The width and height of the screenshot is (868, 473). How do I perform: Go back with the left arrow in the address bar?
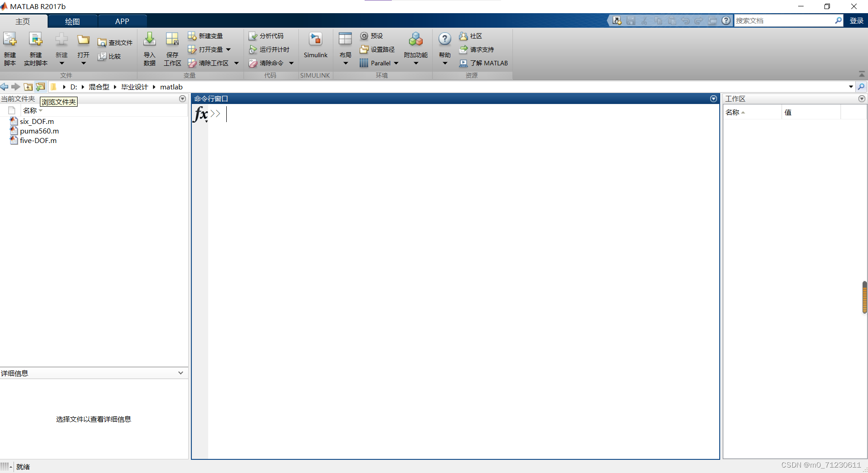tap(5, 87)
